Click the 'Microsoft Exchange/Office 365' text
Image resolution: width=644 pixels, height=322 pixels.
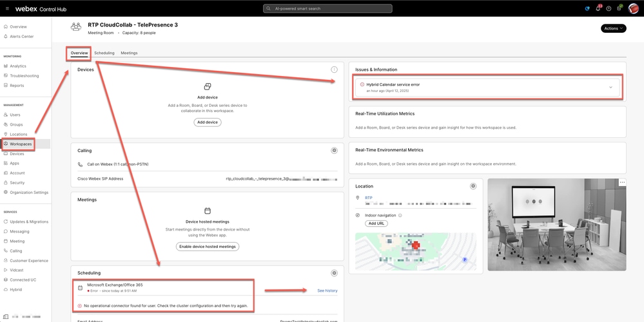click(x=115, y=285)
